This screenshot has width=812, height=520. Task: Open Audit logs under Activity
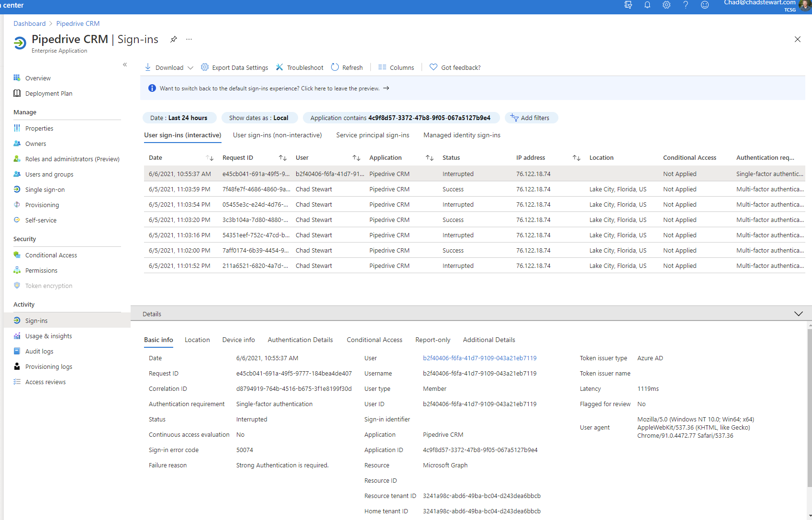[39, 352]
